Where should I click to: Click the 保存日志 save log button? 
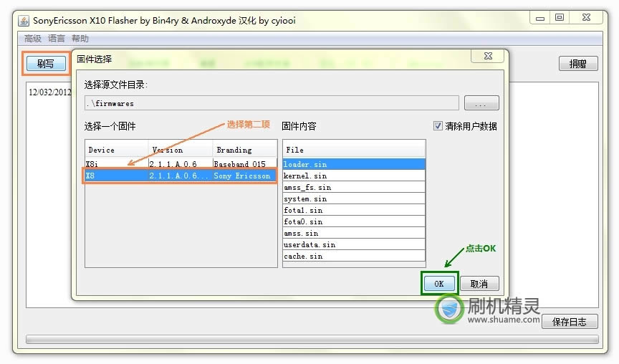click(570, 322)
